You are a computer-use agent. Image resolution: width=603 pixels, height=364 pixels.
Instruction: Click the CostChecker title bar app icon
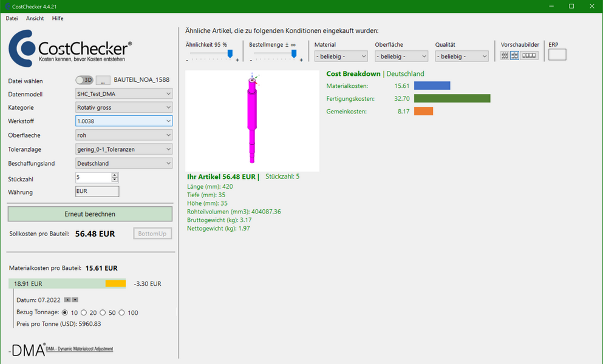click(x=7, y=6)
